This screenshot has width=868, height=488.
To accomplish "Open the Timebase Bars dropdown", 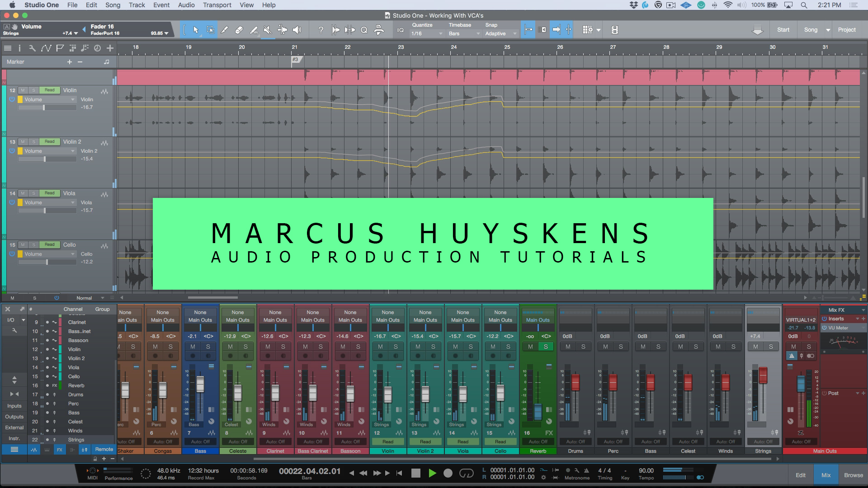I will point(464,34).
